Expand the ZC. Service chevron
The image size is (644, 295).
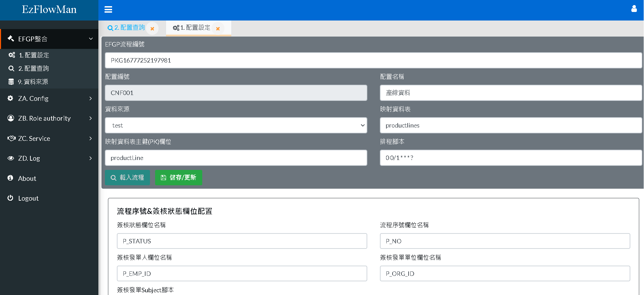pyautogui.click(x=91, y=138)
